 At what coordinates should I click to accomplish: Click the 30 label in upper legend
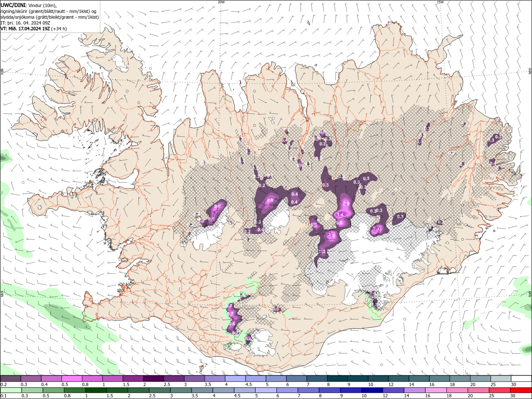click(514, 384)
